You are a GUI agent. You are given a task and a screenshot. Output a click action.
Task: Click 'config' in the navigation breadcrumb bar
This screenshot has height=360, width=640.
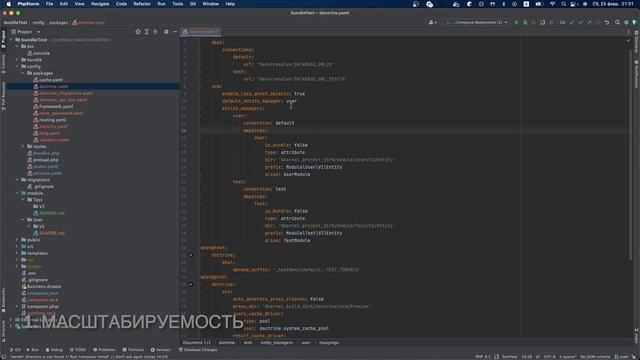pos(38,22)
